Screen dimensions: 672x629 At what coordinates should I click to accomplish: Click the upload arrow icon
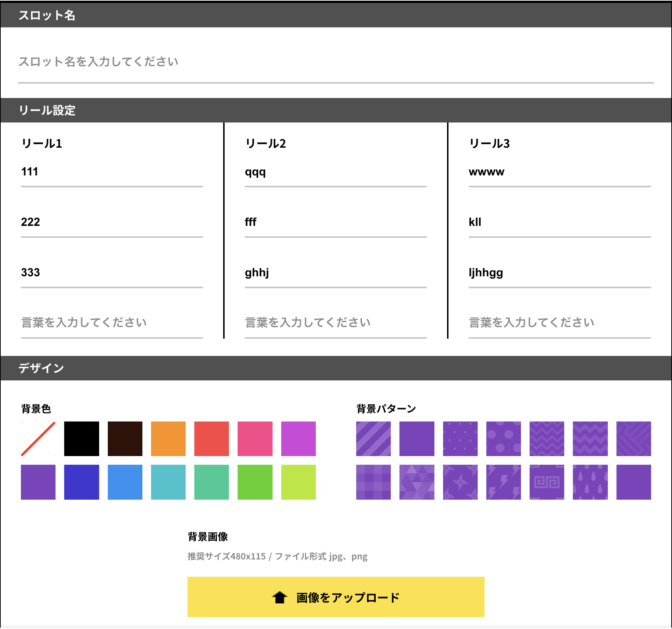(279, 597)
